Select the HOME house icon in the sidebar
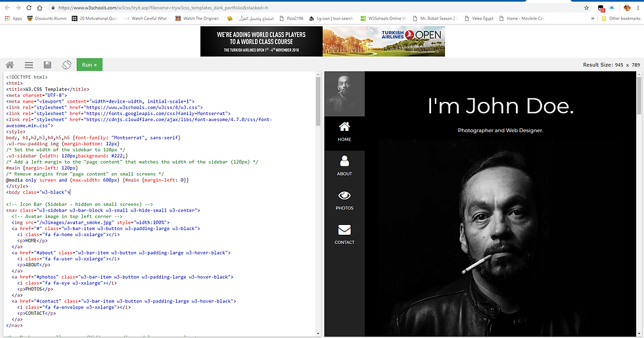This screenshot has width=644, height=338. [x=344, y=127]
